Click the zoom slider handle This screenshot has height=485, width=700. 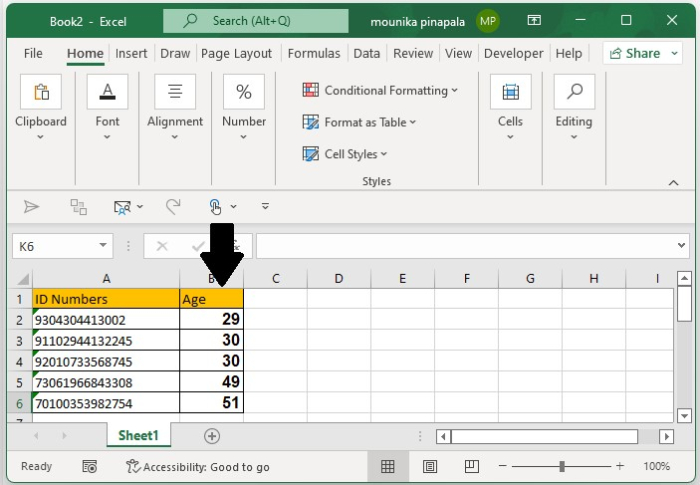563,466
